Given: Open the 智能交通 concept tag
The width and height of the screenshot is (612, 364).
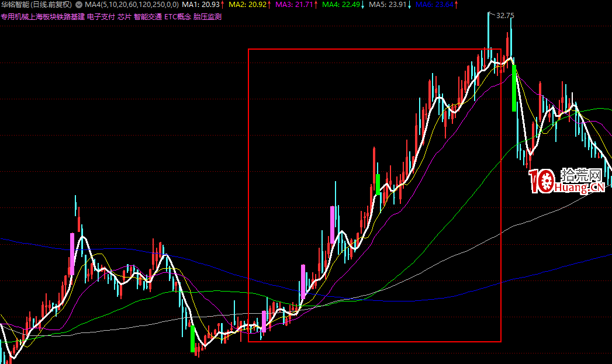Looking at the screenshot, I should 148,17.
